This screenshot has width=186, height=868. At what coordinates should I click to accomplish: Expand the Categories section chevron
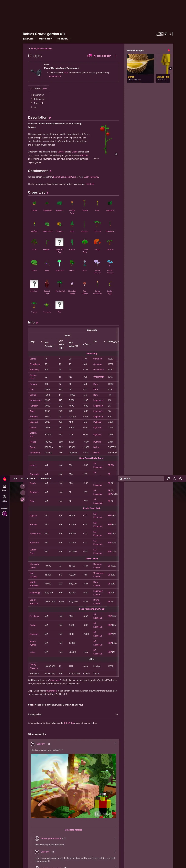pyautogui.click(x=117, y=714)
